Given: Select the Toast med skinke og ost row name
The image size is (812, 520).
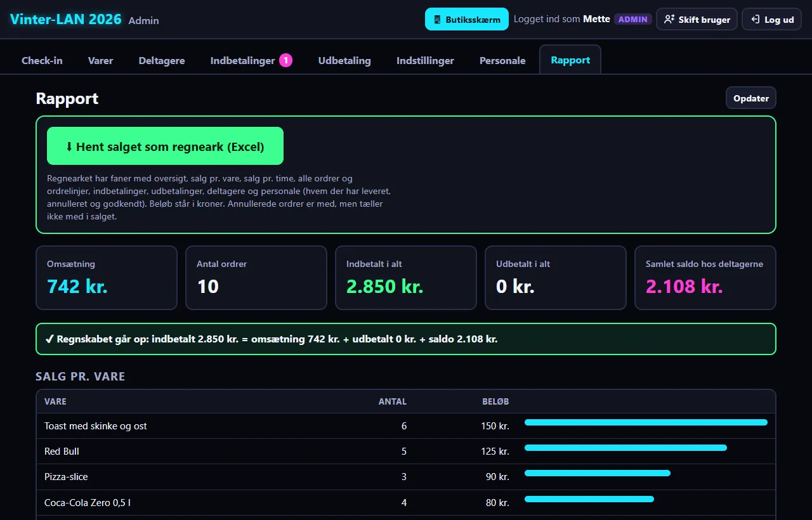Looking at the screenshot, I should [x=96, y=426].
